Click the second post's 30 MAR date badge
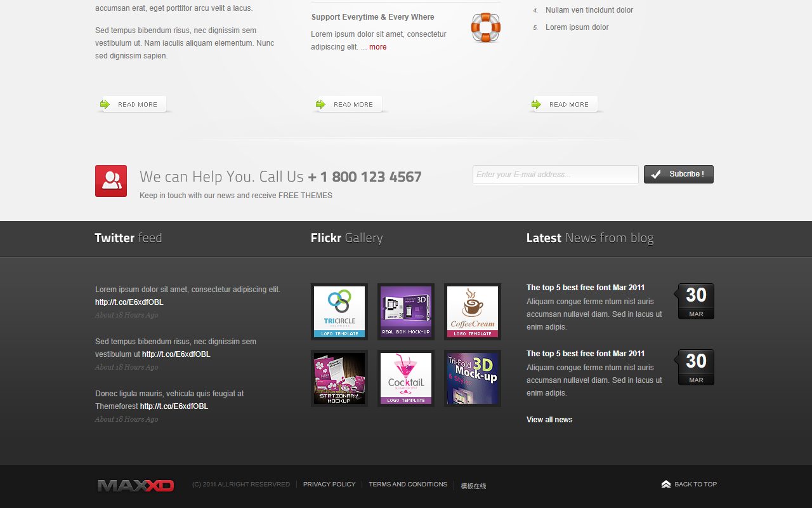 tap(696, 367)
